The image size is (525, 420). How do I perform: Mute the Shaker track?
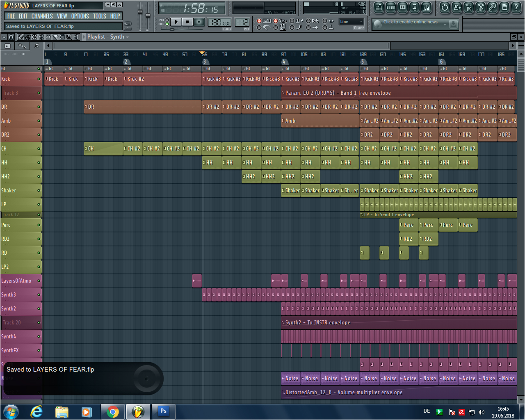coord(39,191)
